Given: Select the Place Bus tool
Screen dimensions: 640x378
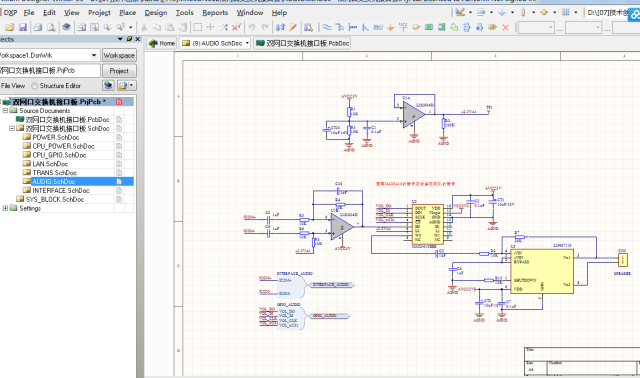Looking at the screenshot, I should [340, 27].
